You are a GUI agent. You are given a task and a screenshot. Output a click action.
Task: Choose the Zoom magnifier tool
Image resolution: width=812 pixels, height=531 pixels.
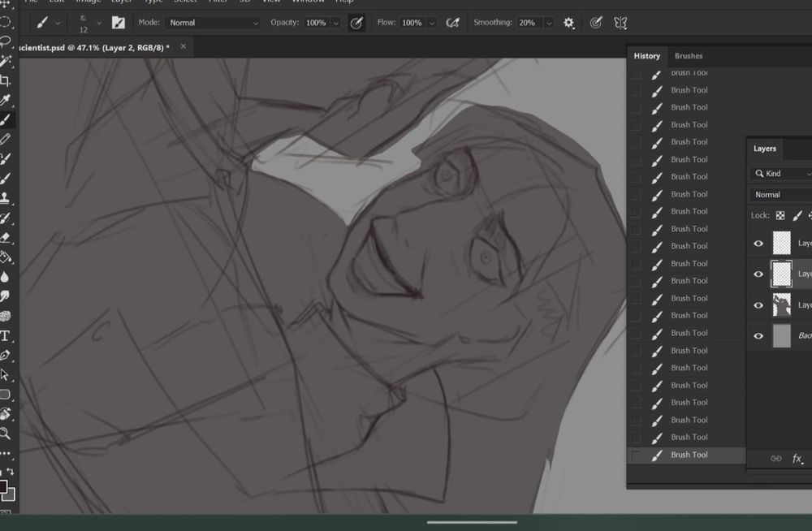(x=5, y=434)
